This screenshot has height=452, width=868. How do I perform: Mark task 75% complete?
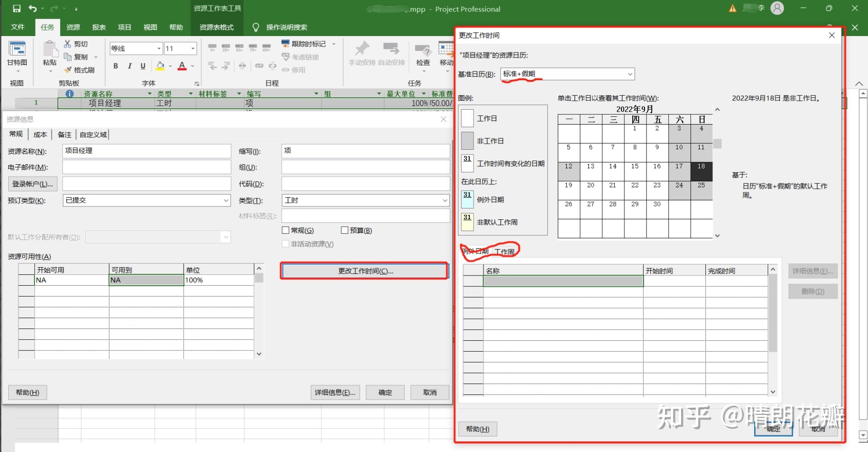[253, 48]
